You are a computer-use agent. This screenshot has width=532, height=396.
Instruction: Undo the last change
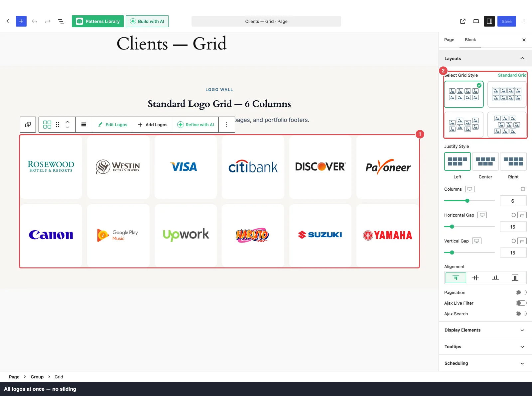pos(35,21)
